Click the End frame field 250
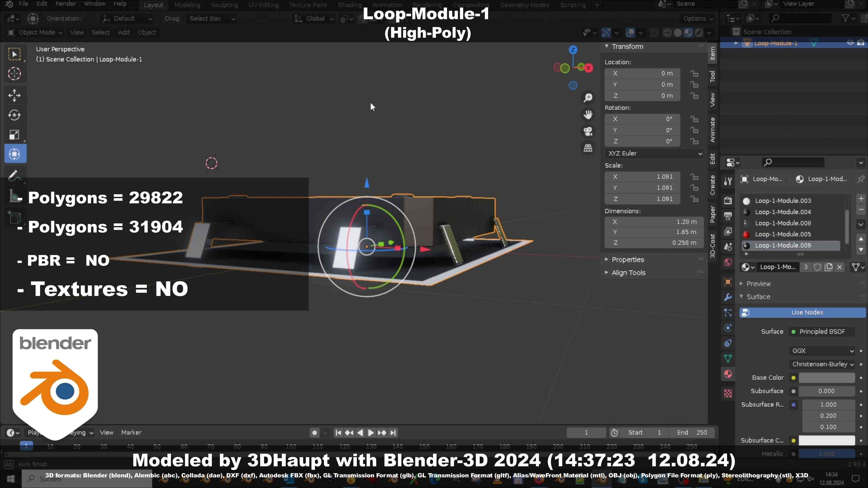Image resolution: width=868 pixels, height=488 pixels. pos(692,433)
